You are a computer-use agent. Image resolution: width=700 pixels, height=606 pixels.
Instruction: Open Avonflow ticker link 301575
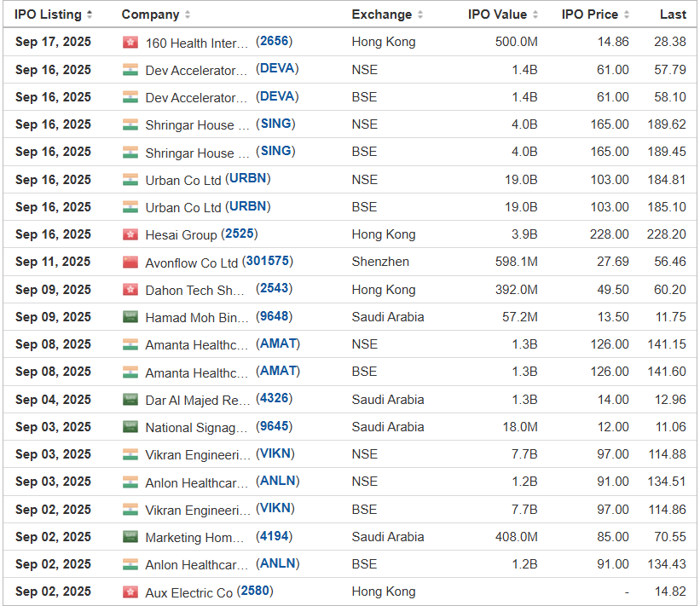point(268,261)
